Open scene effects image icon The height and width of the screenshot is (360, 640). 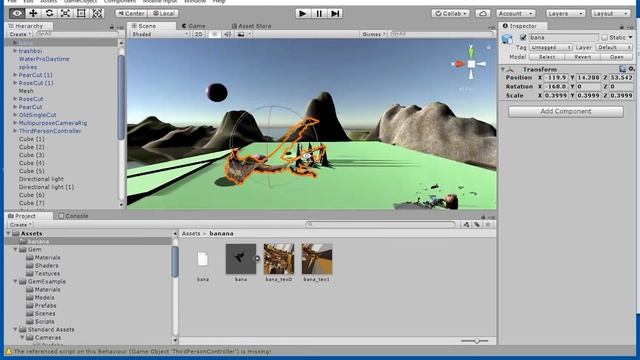pyautogui.click(x=241, y=34)
